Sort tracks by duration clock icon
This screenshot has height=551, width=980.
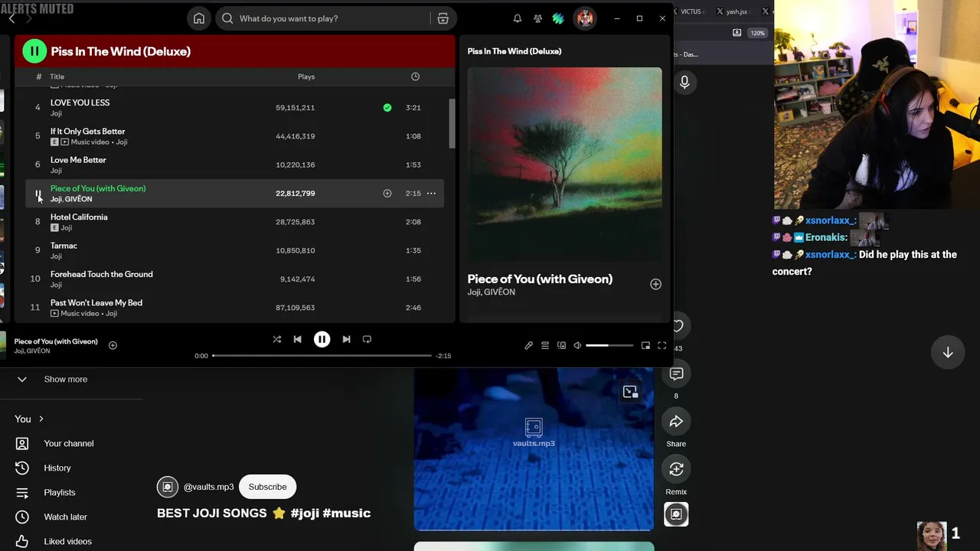coord(415,77)
